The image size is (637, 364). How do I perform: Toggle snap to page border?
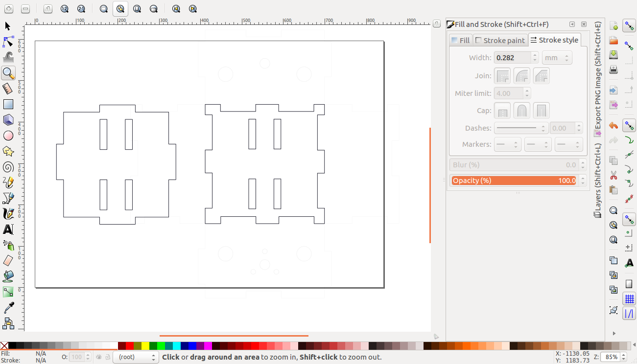click(630, 284)
